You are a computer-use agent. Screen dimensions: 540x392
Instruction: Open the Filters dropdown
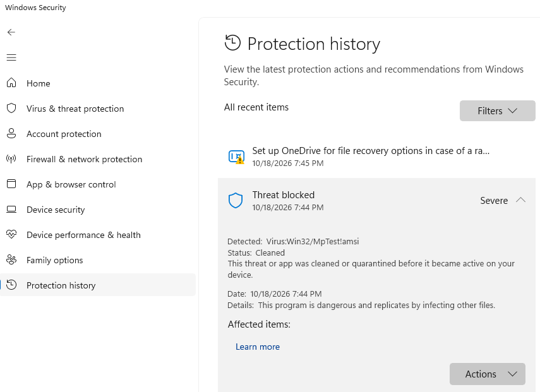coord(497,111)
